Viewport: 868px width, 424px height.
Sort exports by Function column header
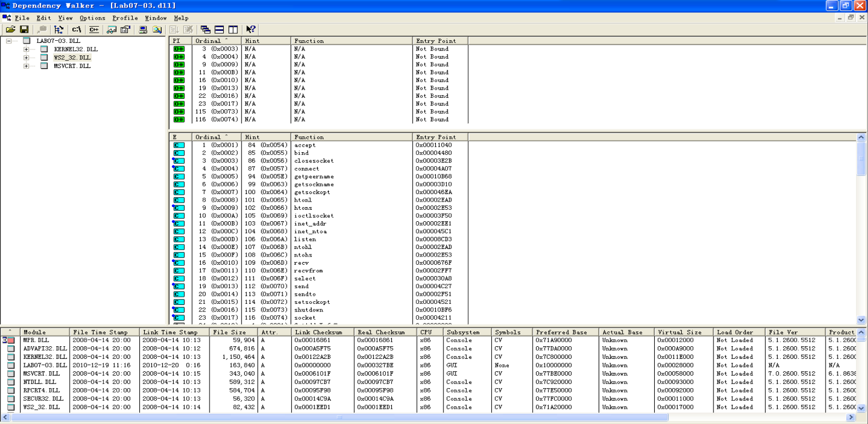(352, 137)
